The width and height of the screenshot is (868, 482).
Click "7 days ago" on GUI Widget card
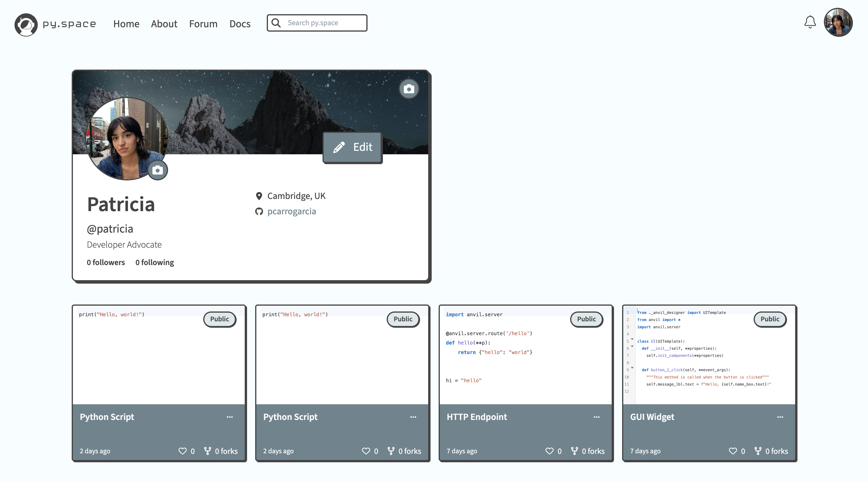tap(645, 451)
